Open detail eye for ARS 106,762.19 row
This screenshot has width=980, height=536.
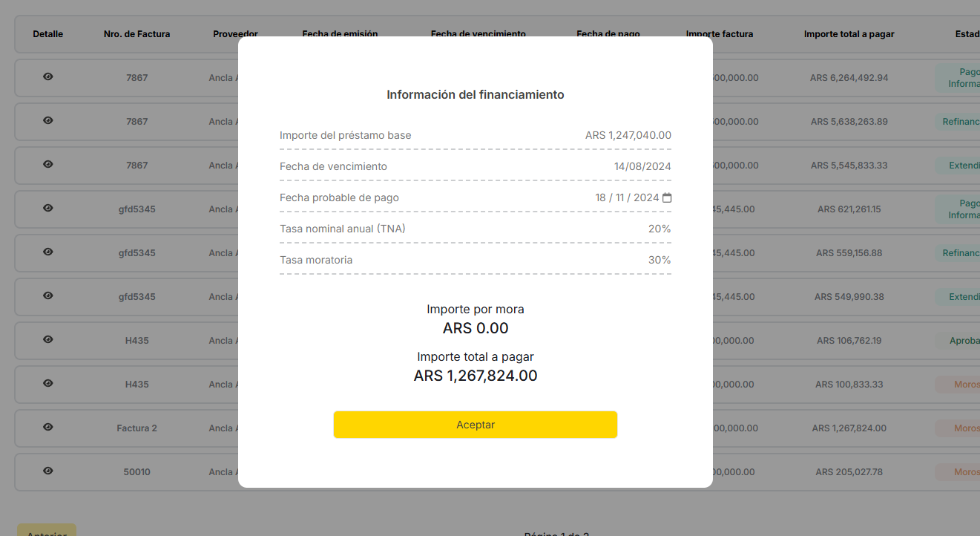[x=48, y=339]
